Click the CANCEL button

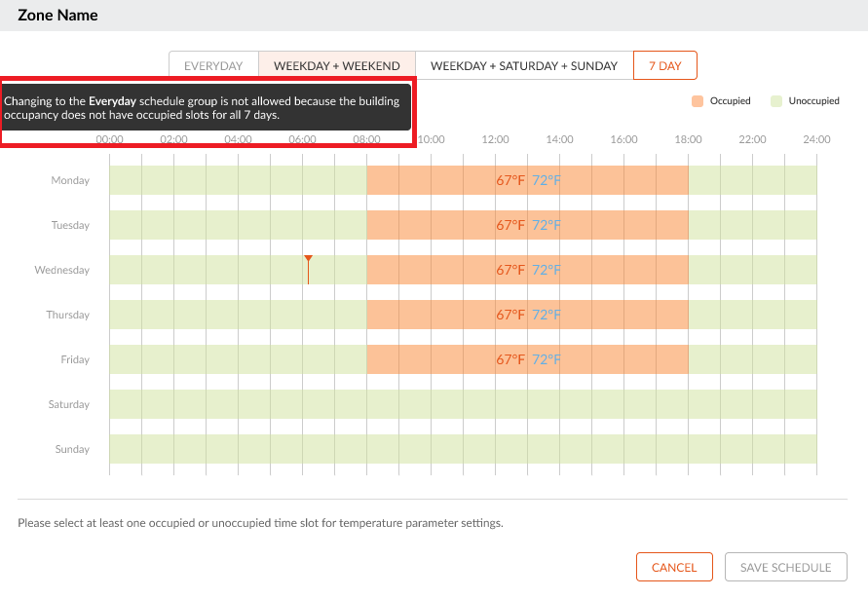674,567
